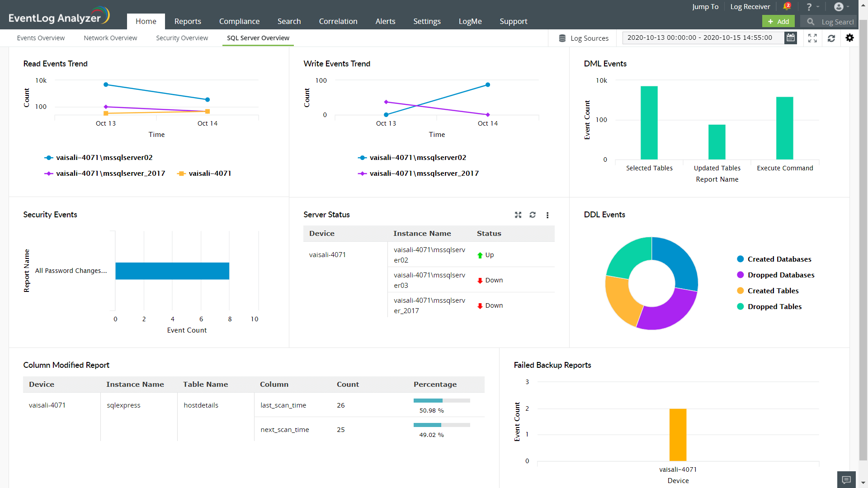This screenshot has width=868, height=488.
Task: Refresh the Server Status widget
Action: (533, 215)
